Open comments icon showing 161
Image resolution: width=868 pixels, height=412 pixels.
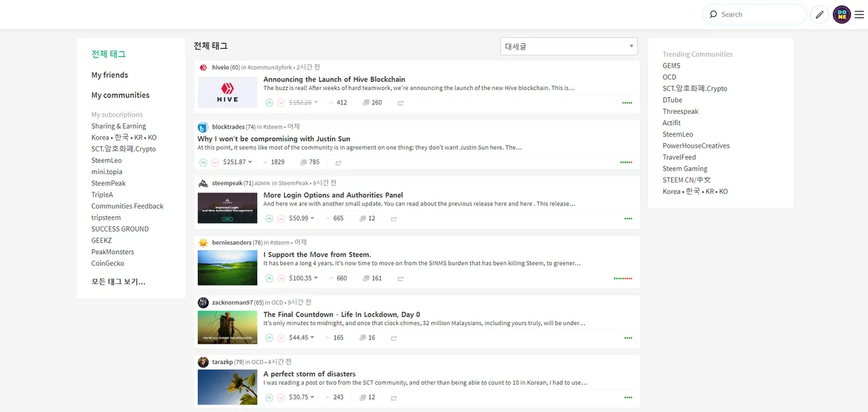point(366,279)
